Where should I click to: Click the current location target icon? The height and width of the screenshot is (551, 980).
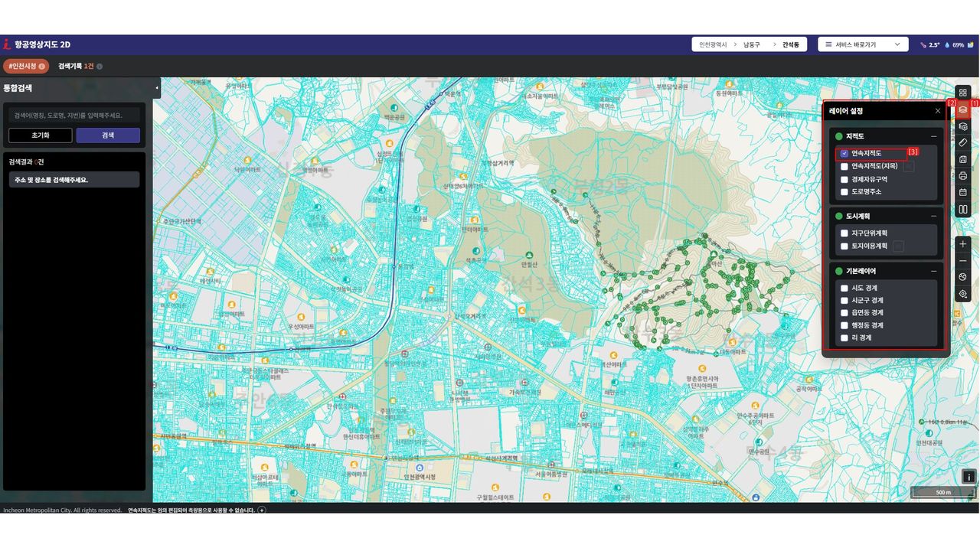click(x=963, y=294)
